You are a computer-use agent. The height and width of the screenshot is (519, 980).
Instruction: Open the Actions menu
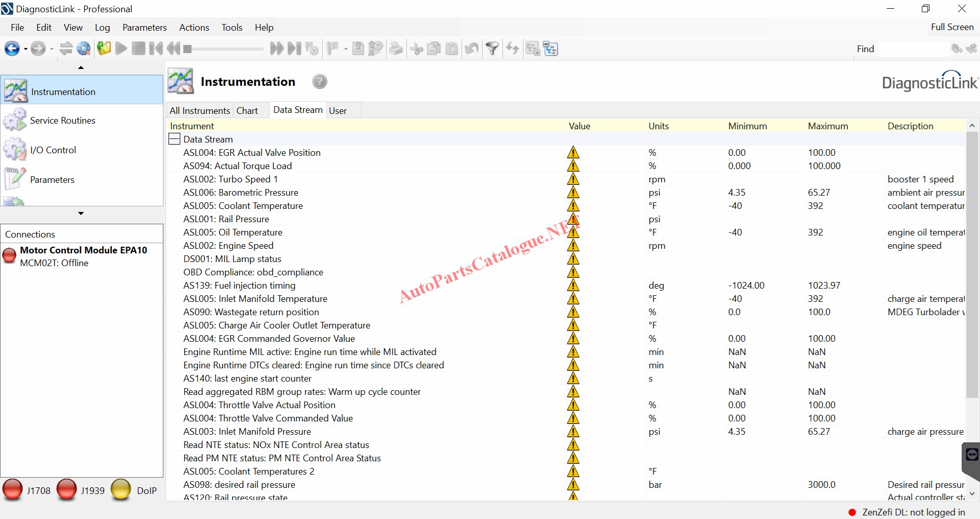click(x=194, y=28)
